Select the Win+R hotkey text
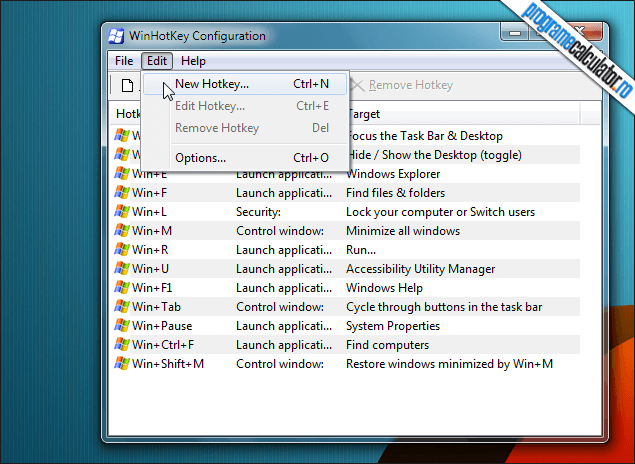 [x=150, y=250]
